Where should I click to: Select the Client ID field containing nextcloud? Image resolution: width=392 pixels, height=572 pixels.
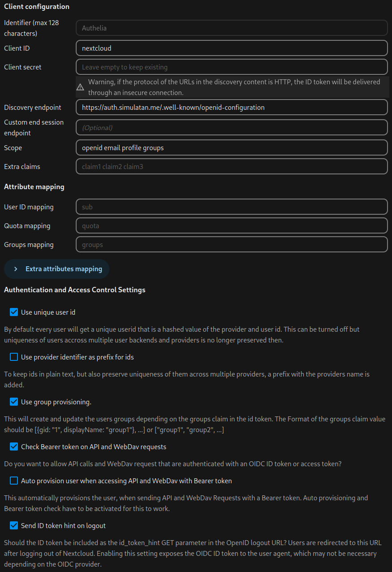point(232,48)
